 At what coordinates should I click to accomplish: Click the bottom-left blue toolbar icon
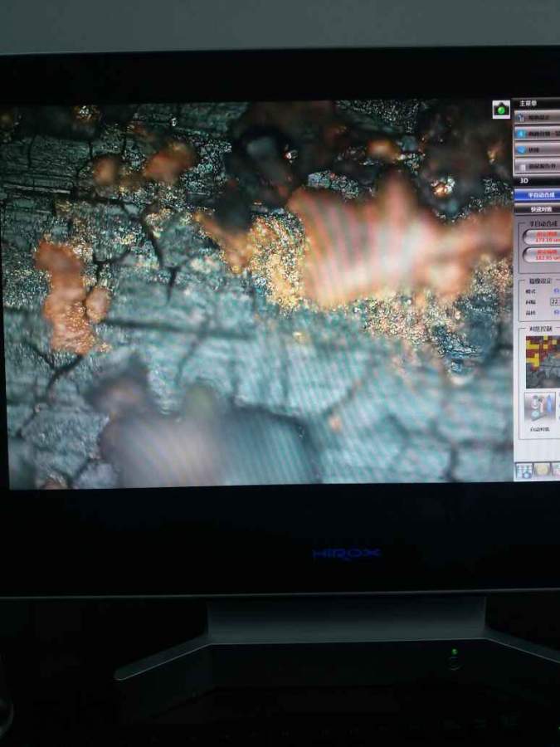pyautogui.click(x=523, y=471)
